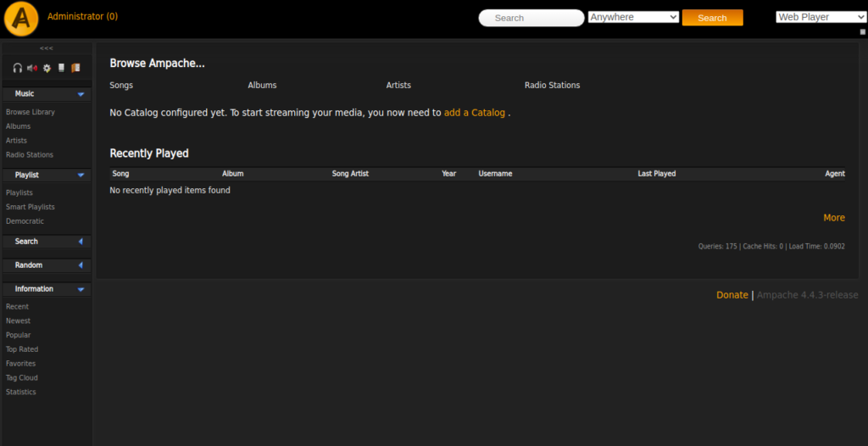This screenshot has height=446, width=868.
Task: Open Newest under Information
Action: coord(19,321)
